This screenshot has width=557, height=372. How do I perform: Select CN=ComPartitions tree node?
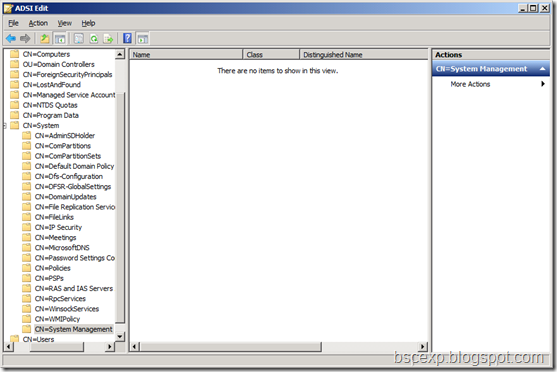pos(63,146)
